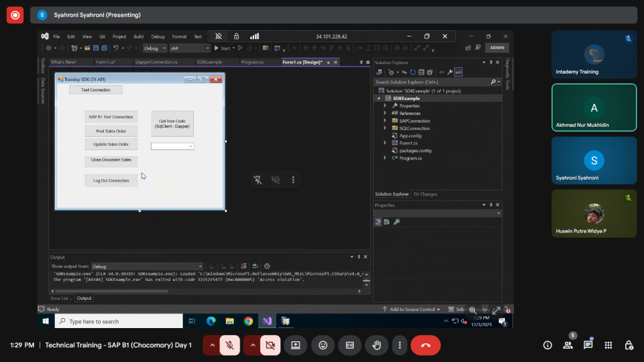The width and height of the screenshot is (644, 362).
Task: Open the Meet participants people icon
Action: coord(568,345)
